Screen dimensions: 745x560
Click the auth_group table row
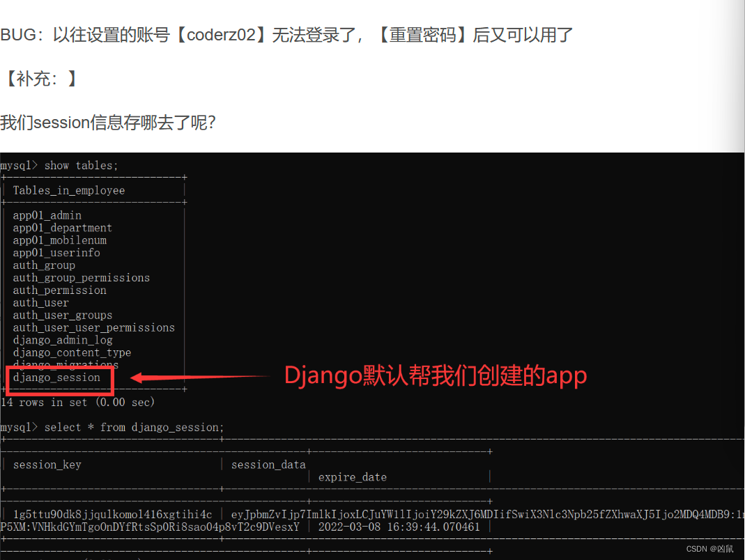(x=44, y=265)
